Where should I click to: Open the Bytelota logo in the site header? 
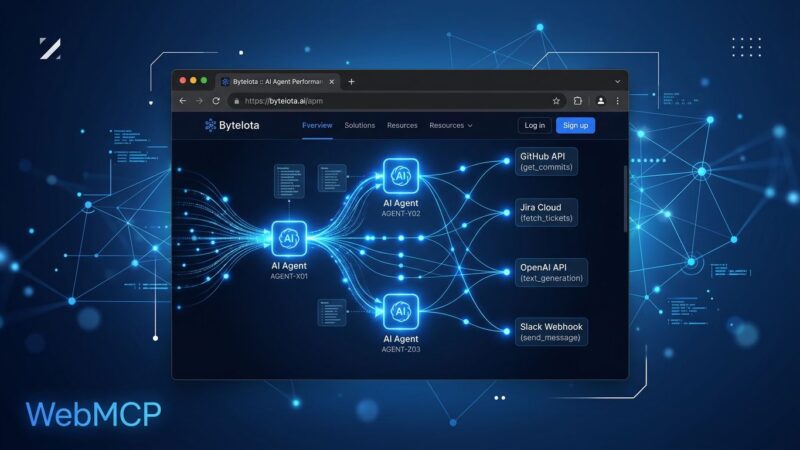[x=232, y=125]
